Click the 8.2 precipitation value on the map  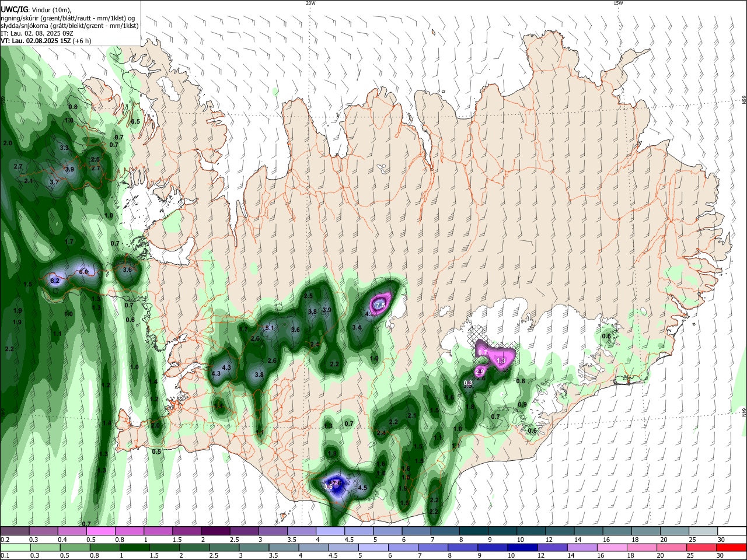55,281
